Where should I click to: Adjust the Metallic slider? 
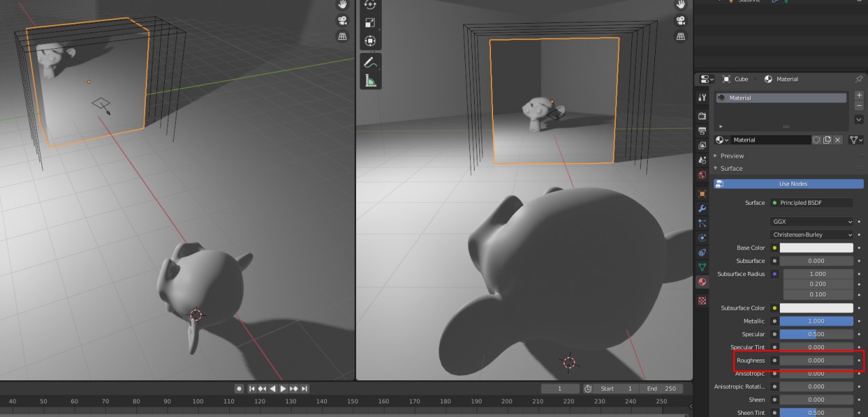(816, 321)
